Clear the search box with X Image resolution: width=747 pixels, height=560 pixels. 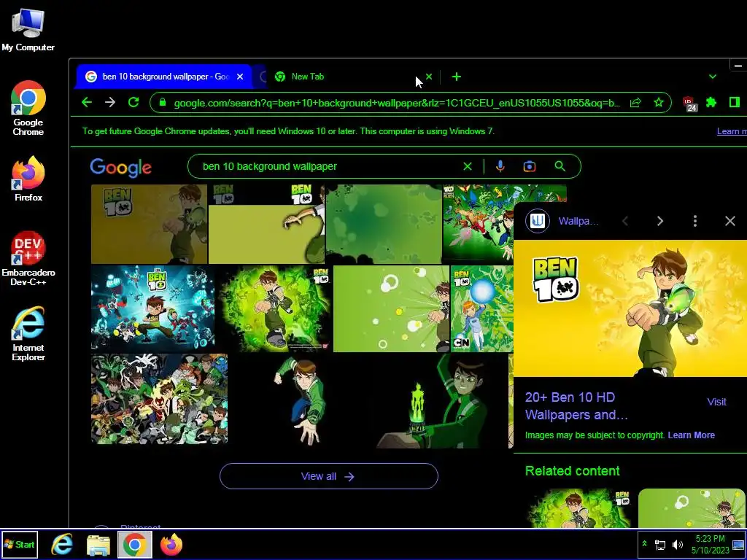click(468, 166)
